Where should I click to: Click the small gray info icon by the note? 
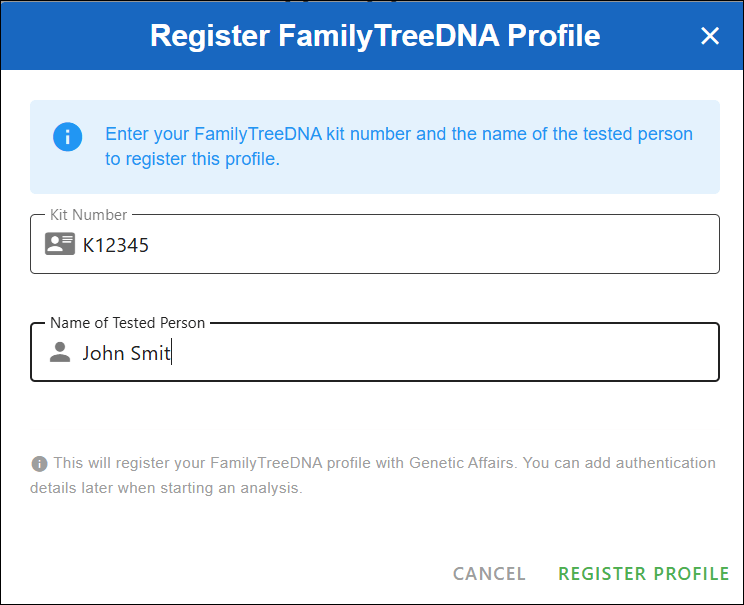coord(40,464)
